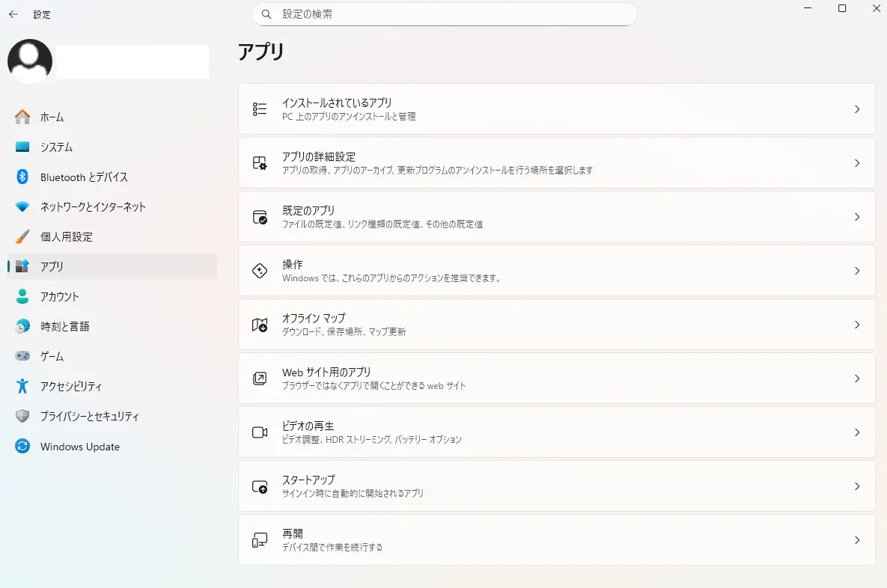Click the ホーム house icon
887x588 pixels.
[22, 117]
